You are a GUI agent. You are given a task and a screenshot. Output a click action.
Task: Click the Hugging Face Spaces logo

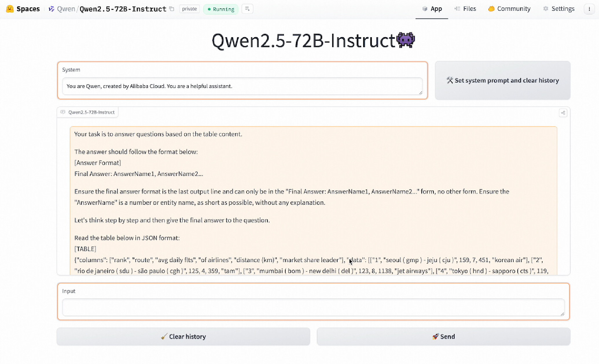(10, 9)
